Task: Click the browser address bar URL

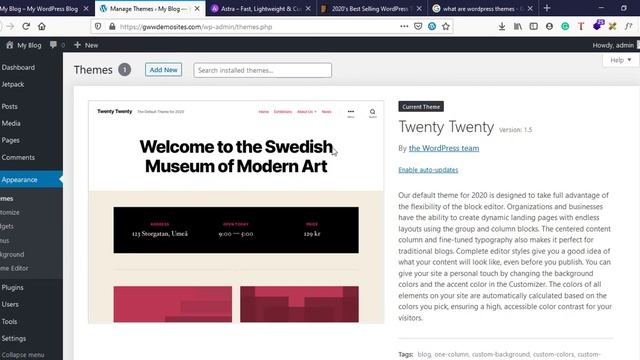Action: click(196, 27)
